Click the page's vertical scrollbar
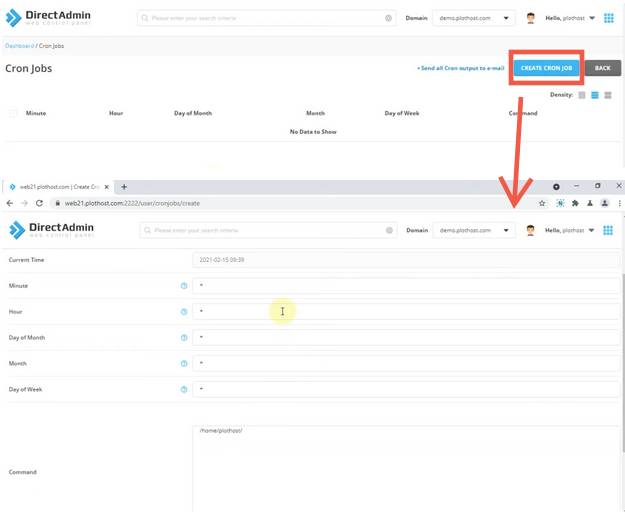Viewport: 625px width, 520px height. tap(623, 363)
